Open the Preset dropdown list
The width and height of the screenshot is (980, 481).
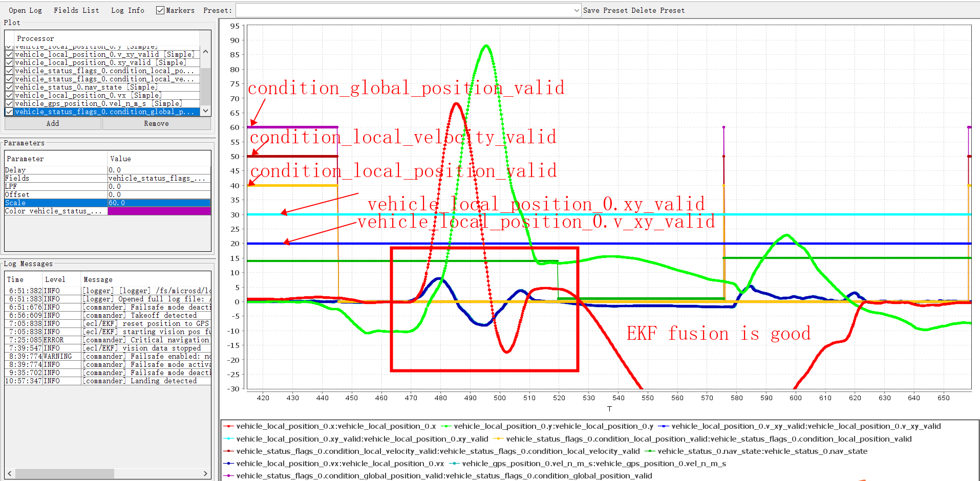[x=577, y=10]
